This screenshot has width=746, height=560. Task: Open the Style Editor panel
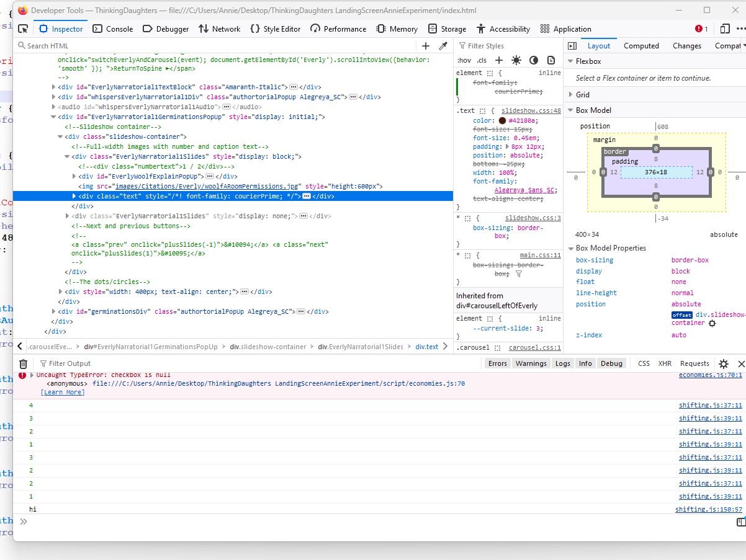(276, 29)
